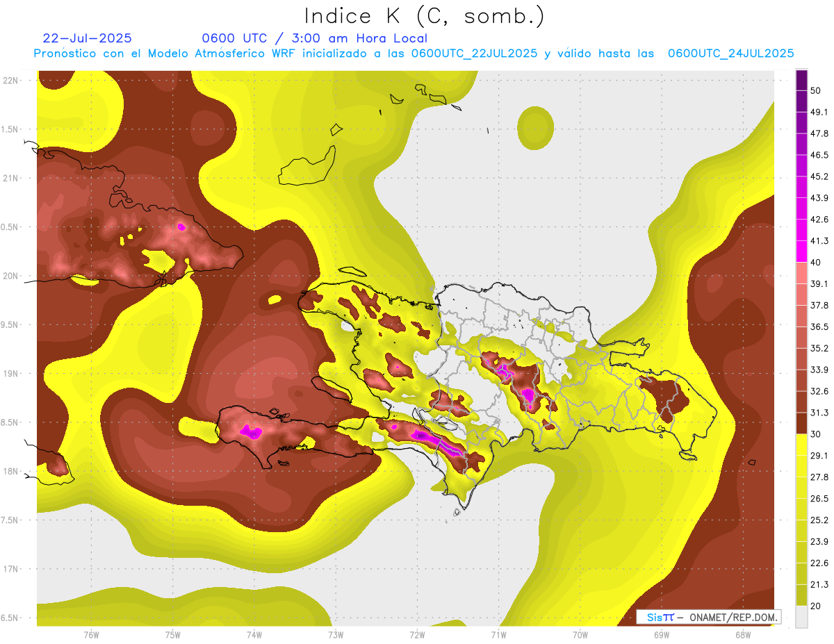
Task: Click the '18N' latitude label
Action: coord(12,471)
